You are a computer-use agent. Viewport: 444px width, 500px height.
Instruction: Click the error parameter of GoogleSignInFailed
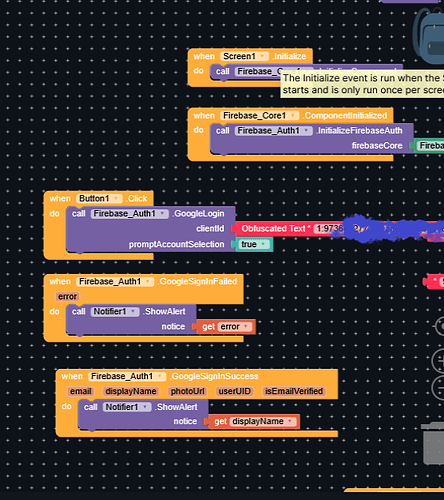click(x=67, y=297)
